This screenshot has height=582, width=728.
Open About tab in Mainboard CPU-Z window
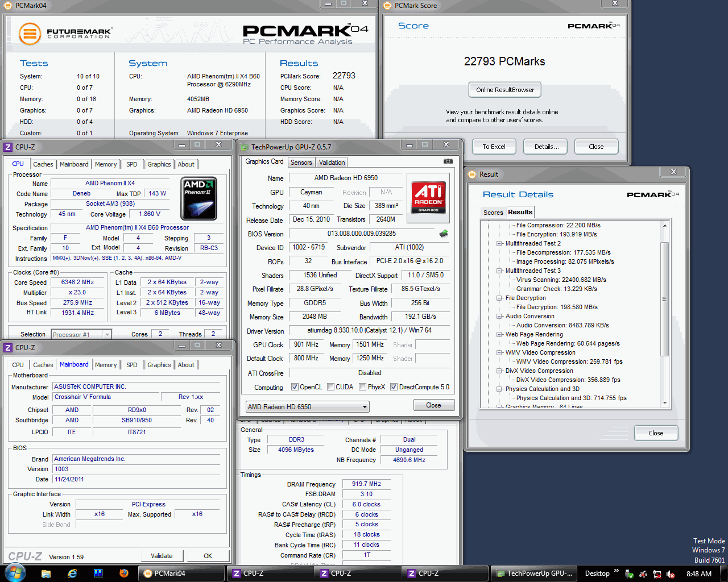(186, 365)
